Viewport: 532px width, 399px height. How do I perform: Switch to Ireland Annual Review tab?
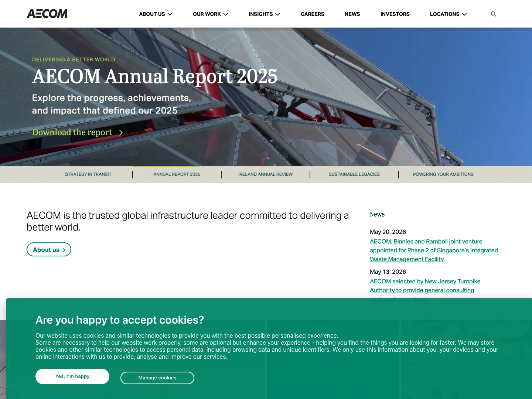click(x=266, y=174)
